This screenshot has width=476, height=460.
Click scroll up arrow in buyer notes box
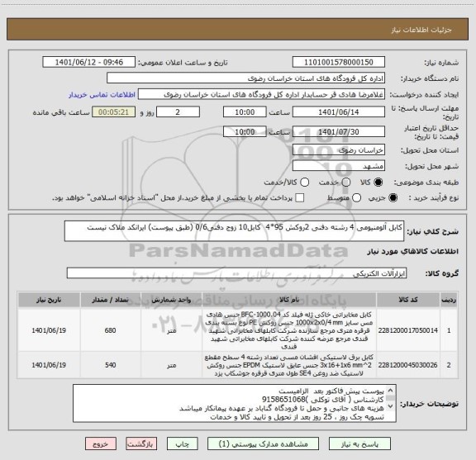pos(391,391)
